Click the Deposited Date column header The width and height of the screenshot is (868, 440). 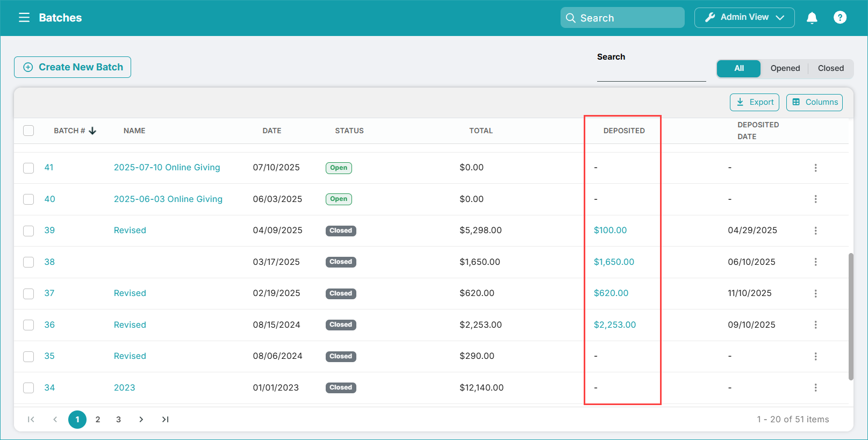tap(758, 131)
